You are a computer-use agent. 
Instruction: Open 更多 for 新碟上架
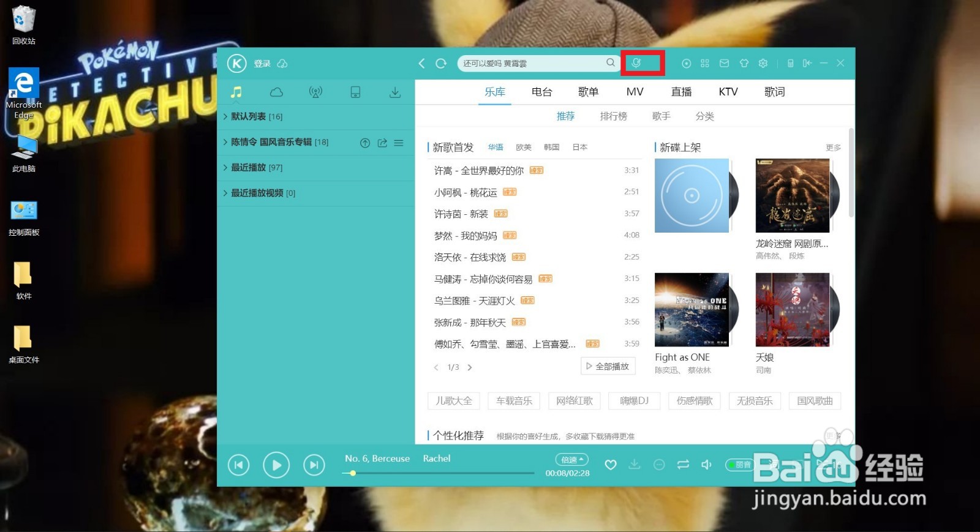tap(833, 148)
